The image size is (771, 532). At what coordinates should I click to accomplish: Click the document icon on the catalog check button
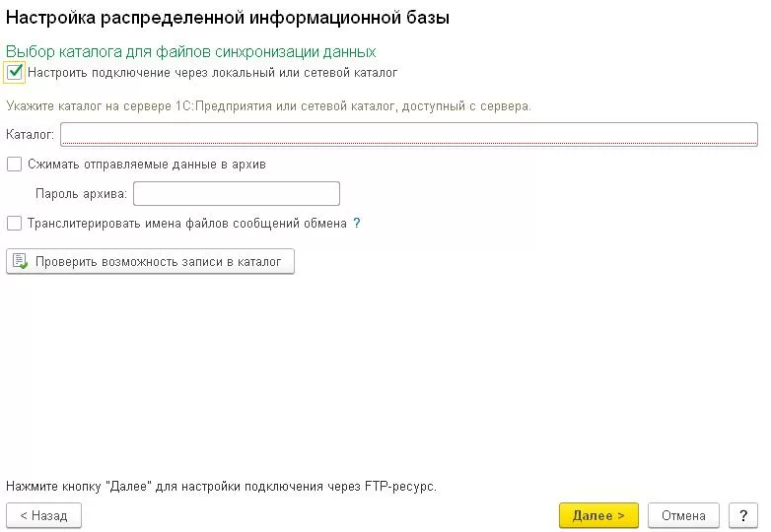tap(21, 261)
